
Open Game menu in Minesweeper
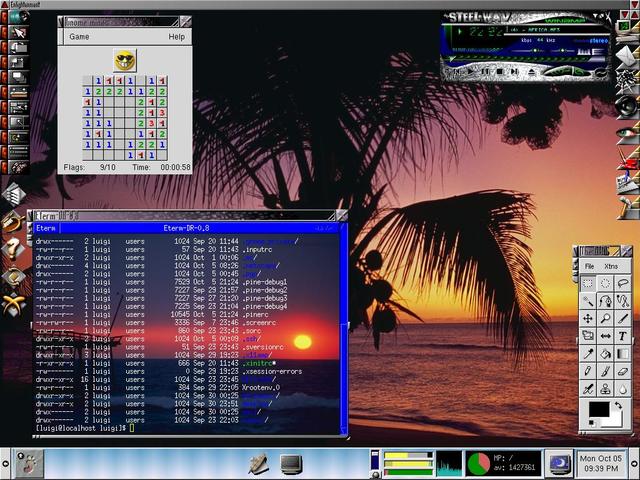[79, 37]
